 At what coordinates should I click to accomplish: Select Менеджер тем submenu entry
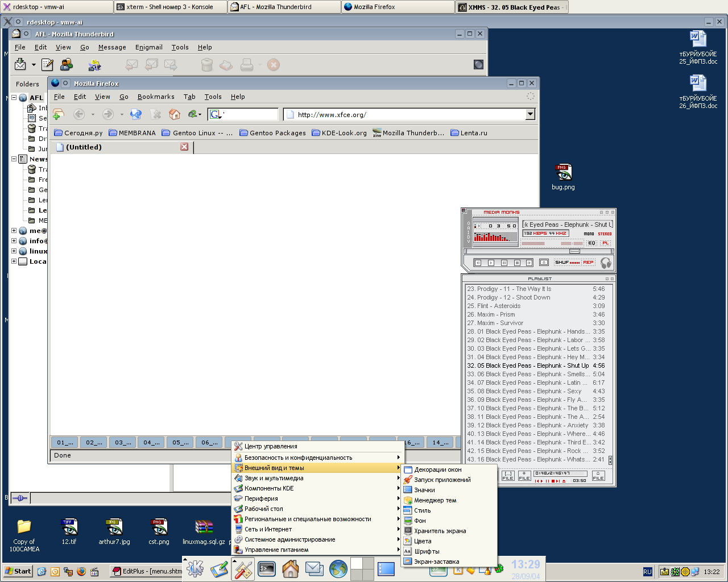pos(449,500)
